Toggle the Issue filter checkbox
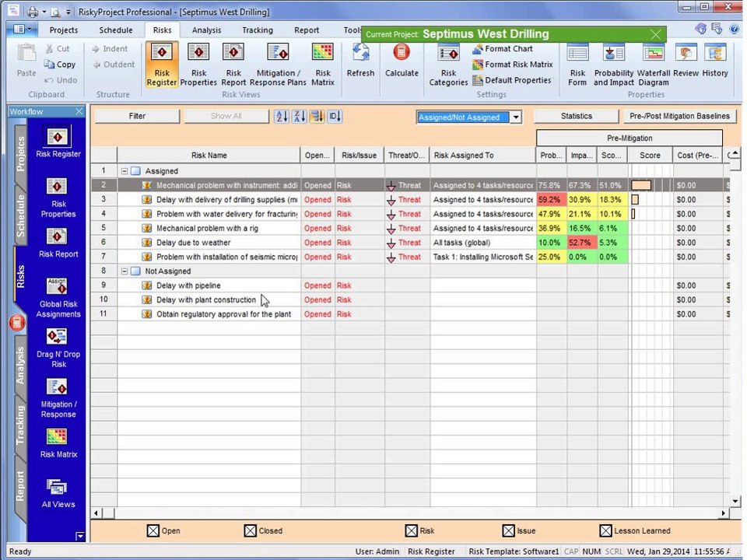The width and height of the screenshot is (747, 560). (x=508, y=530)
